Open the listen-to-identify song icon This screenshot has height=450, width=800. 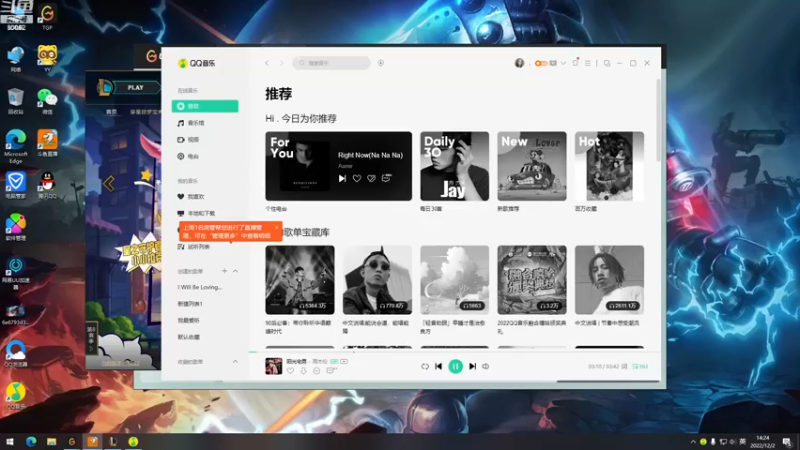[x=381, y=63]
